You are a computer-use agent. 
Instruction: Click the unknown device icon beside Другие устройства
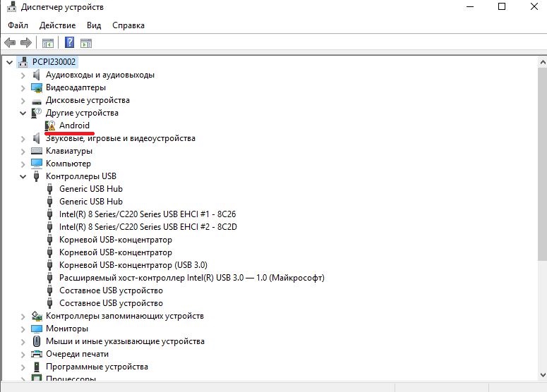[36, 113]
